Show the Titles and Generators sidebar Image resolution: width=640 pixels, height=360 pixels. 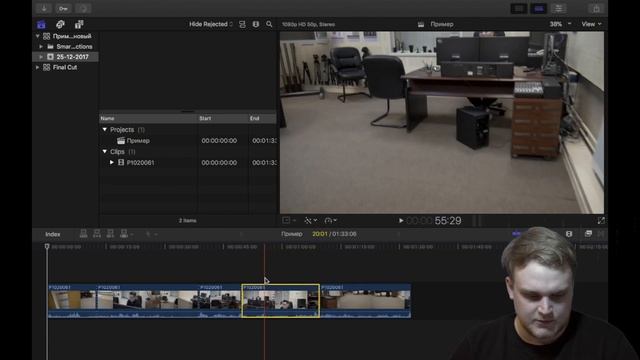click(x=79, y=24)
